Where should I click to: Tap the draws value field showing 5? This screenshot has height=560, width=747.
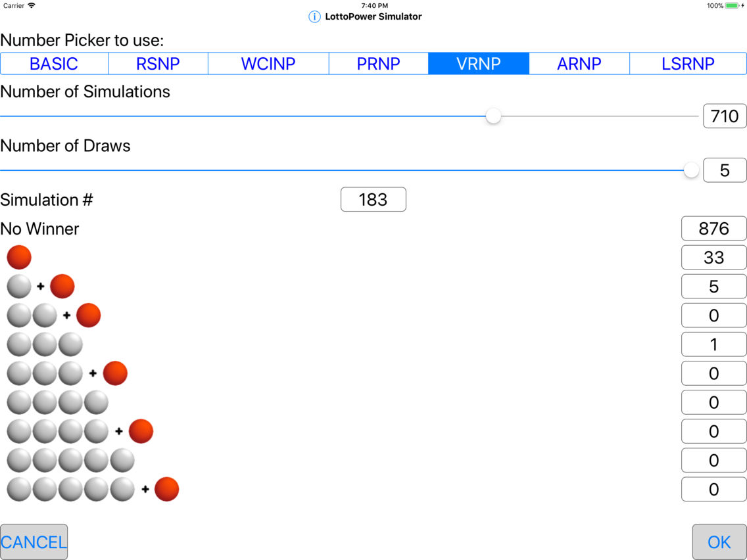[x=725, y=170]
